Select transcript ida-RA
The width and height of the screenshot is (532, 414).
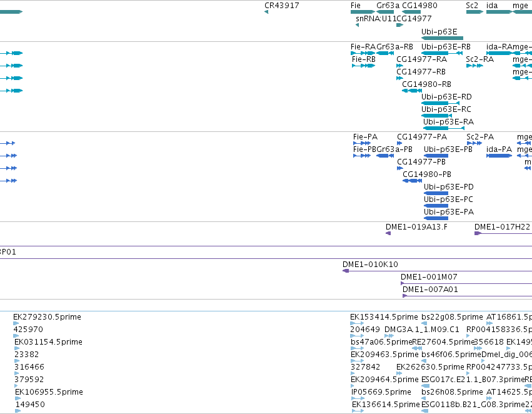499,47
